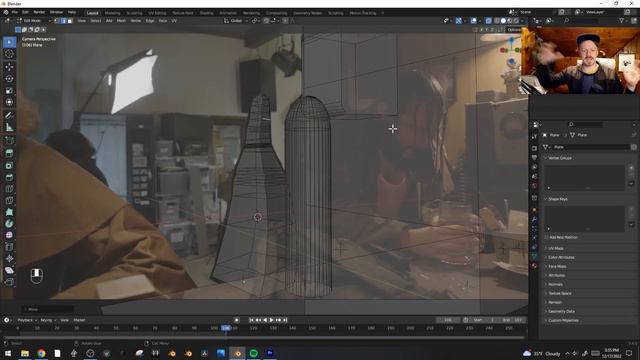
Task: Switch to wireframe viewport shading
Action: point(497,21)
